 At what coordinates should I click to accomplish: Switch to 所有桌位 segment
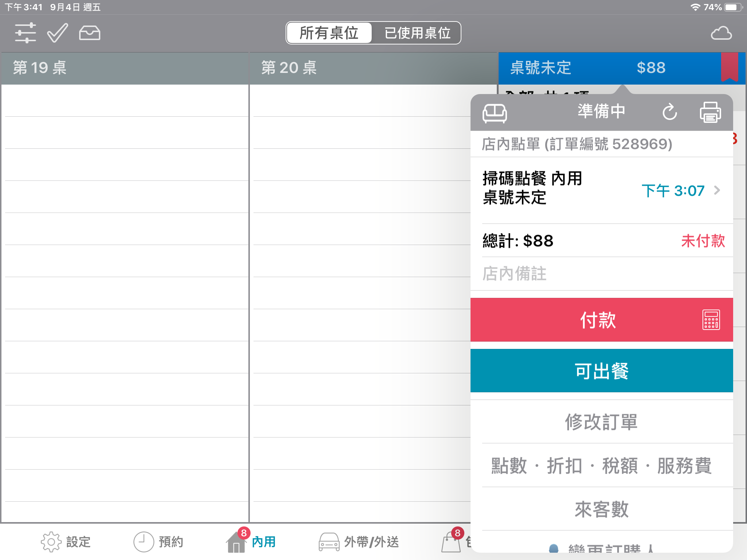(329, 33)
